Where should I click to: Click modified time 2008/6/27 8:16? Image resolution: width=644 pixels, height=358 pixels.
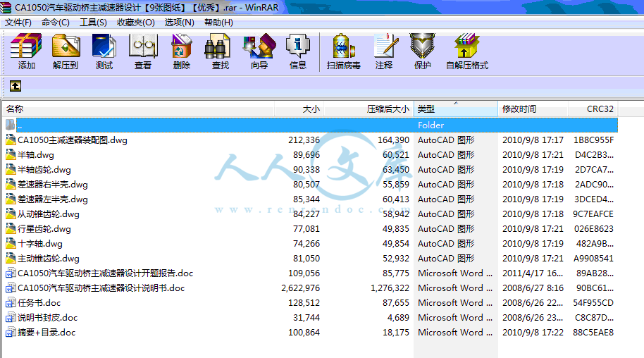coord(533,288)
